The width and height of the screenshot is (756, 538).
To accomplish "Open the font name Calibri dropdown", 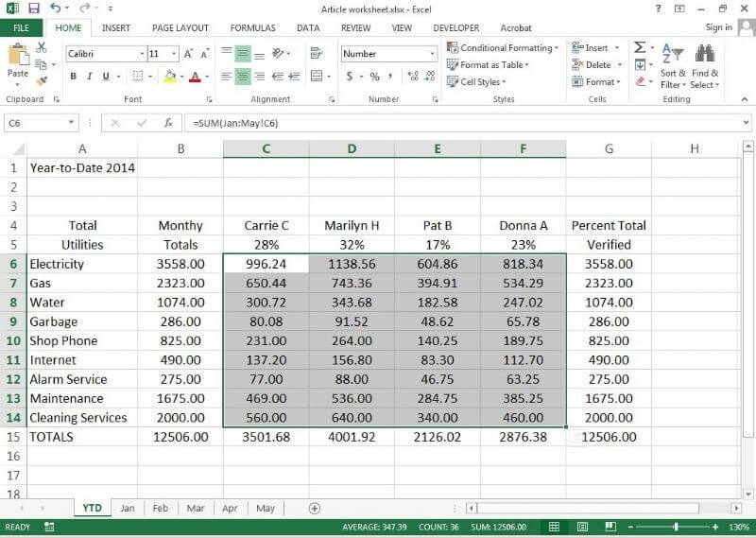I will [142, 54].
